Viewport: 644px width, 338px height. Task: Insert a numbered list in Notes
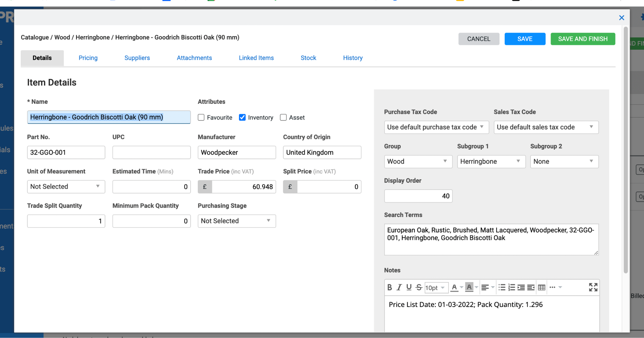tap(512, 287)
